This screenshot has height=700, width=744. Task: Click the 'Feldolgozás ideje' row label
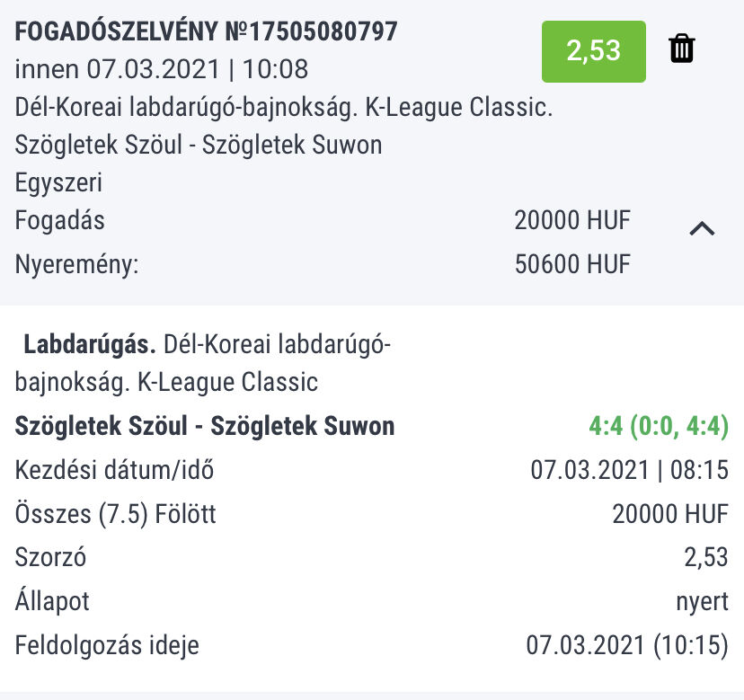[107, 645]
